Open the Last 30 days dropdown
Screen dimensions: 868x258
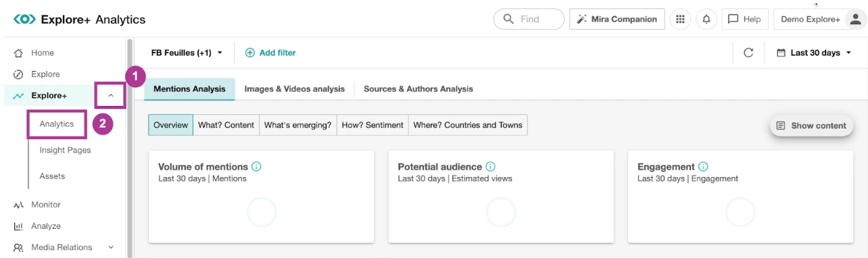pos(814,53)
